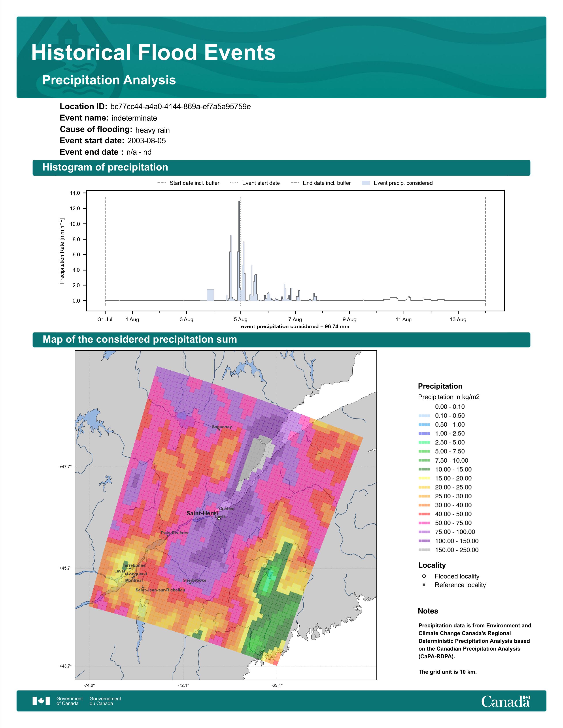Image resolution: width=563 pixels, height=728 pixels.
Task: Click the 1.00 - 2.50 precipitation color swatch
Action: tap(424, 434)
